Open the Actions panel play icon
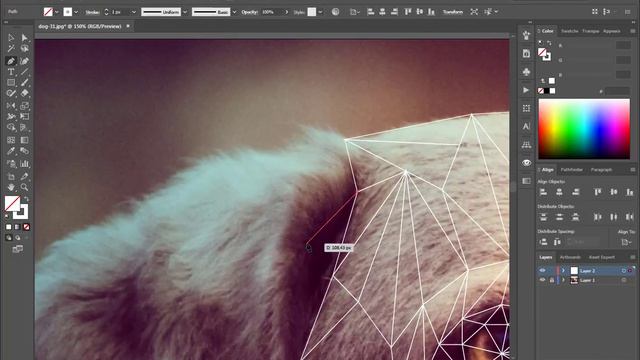The width and height of the screenshot is (640, 360). (526, 90)
